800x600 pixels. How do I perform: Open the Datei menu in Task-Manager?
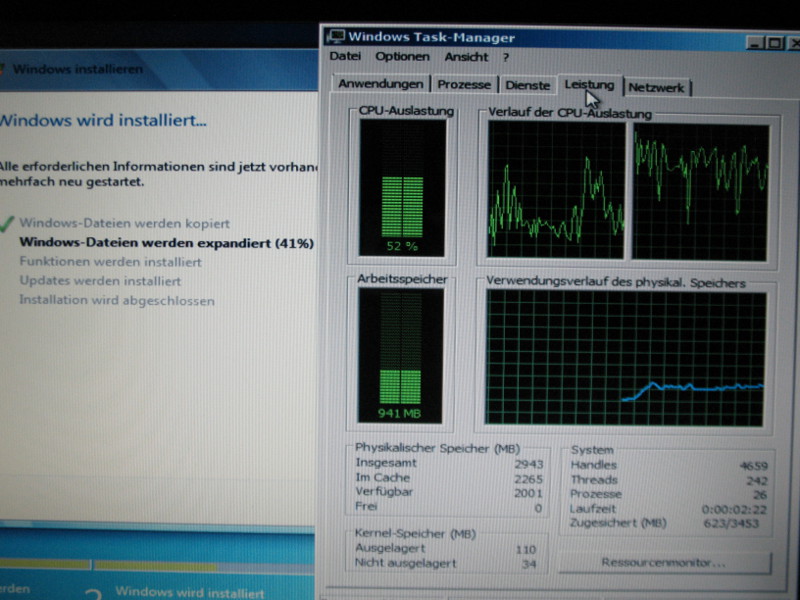(345, 56)
